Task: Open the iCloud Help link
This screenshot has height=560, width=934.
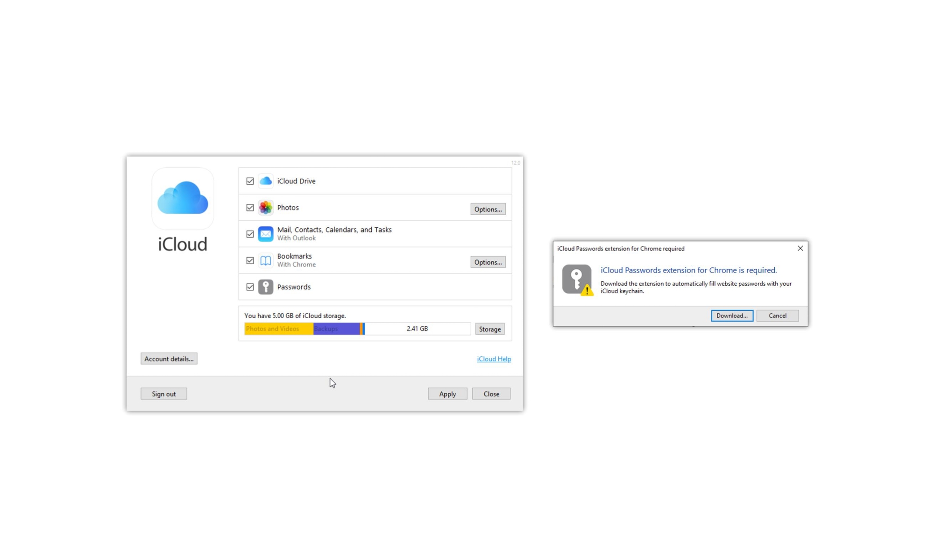Action: (x=494, y=359)
